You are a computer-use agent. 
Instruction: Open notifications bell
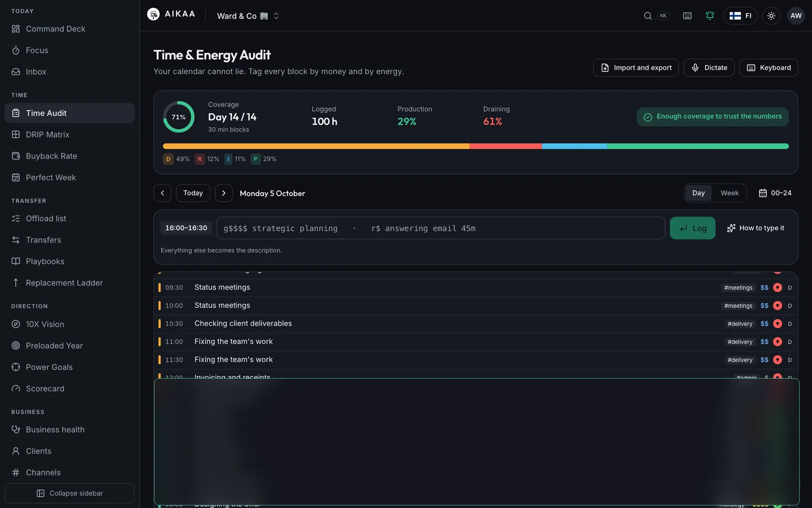pyautogui.click(x=709, y=16)
